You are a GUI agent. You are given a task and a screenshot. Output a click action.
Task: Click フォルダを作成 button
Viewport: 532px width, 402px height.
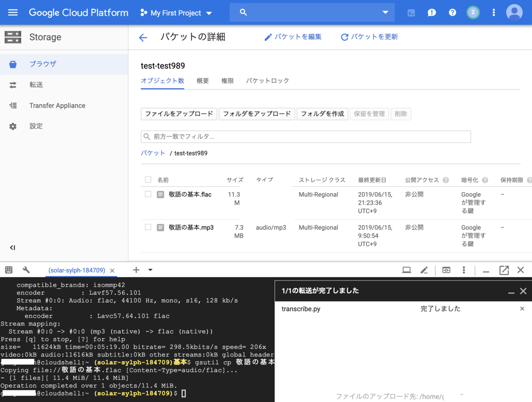tap(322, 114)
